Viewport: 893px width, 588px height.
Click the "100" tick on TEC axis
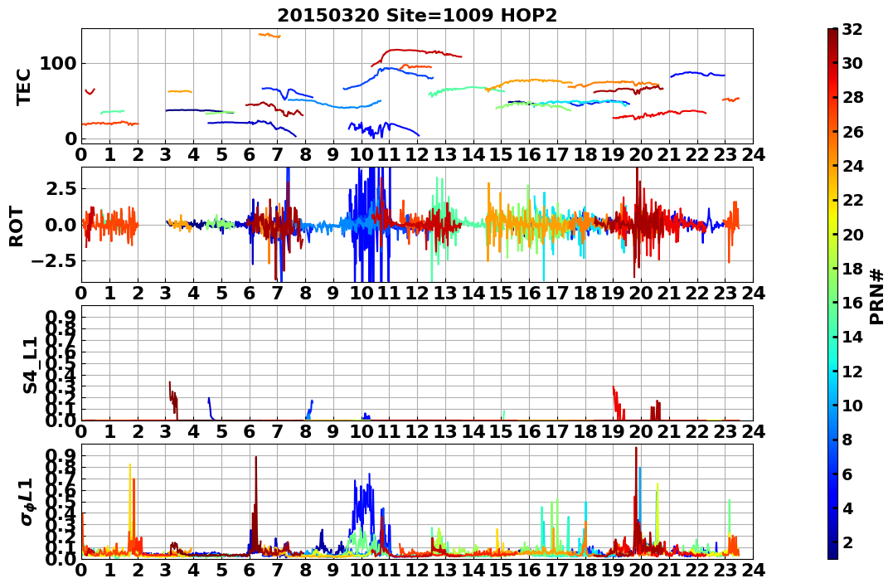(x=59, y=63)
